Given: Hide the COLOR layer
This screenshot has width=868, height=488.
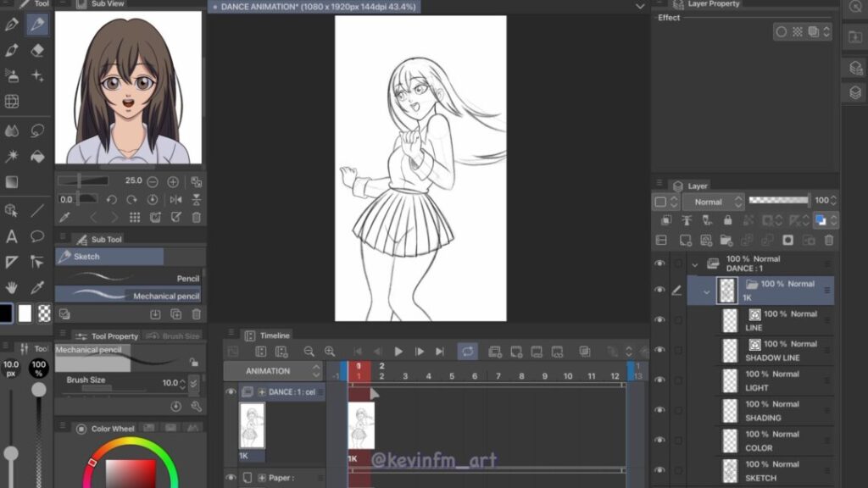Looking at the screenshot, I should click(x=659, y=440).
